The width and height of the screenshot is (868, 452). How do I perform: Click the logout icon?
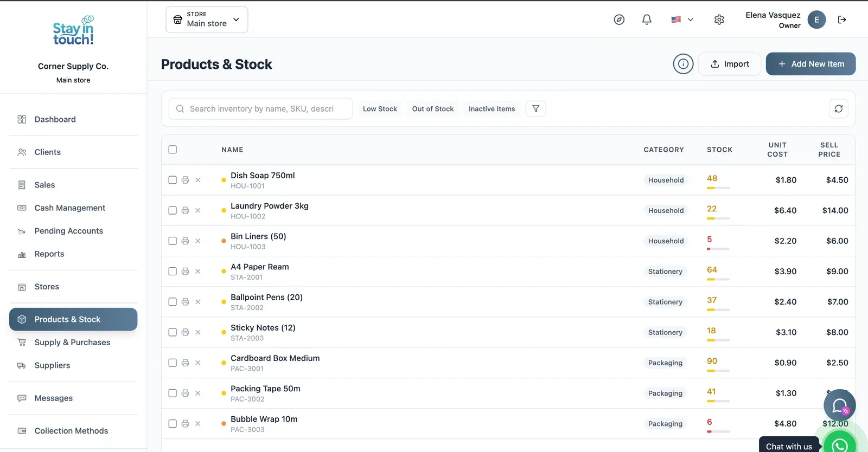(842, 20)
